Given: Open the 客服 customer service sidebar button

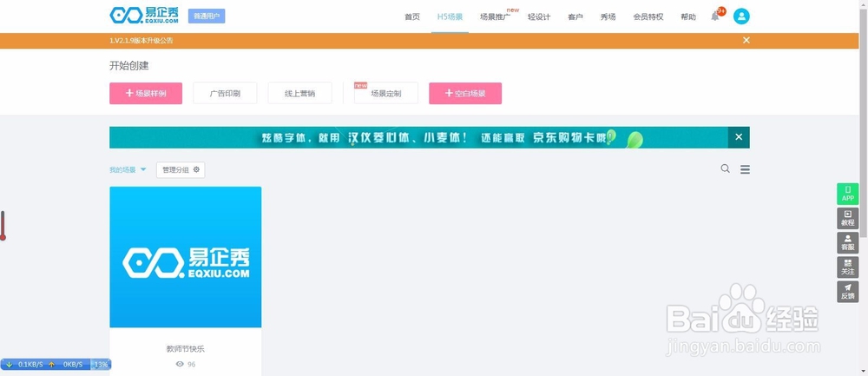Looking at the screenshot, I should coord(847,242).
